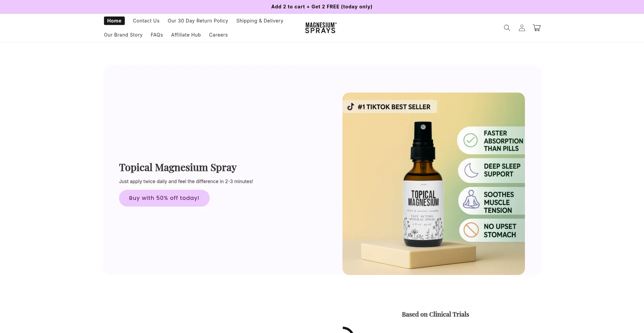Open the shopping cart icon
The image size is (644, 333).
click(537, 28)
